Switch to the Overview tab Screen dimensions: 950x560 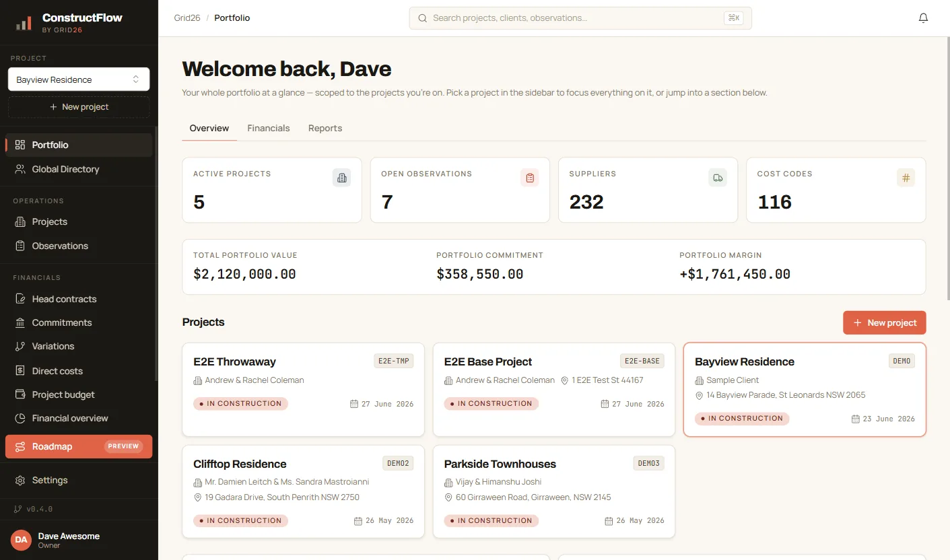(209, 128)
